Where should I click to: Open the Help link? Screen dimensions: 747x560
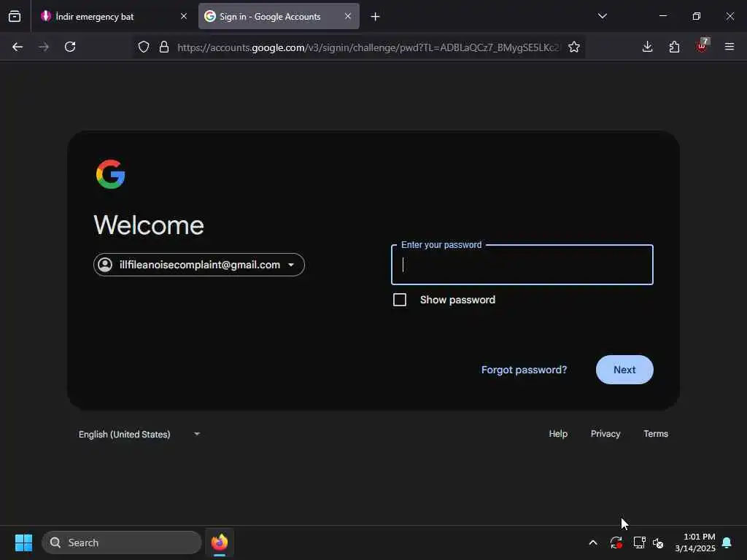point(558,434)
